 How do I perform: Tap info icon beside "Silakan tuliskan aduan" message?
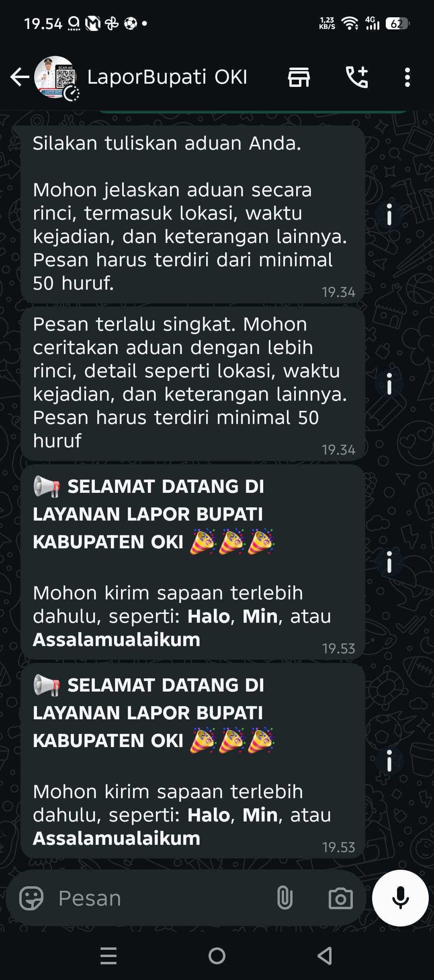pyautogui.click(x=389, y=214)
